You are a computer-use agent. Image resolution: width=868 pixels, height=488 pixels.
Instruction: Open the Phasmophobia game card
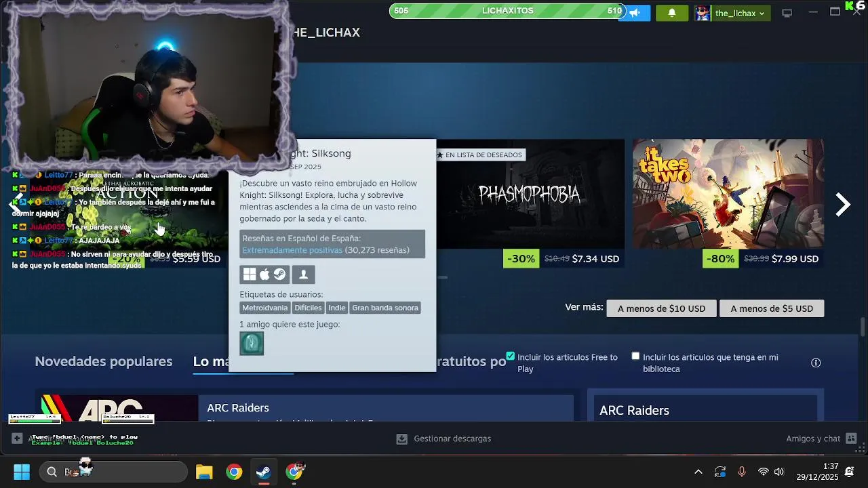pos(530,194)
